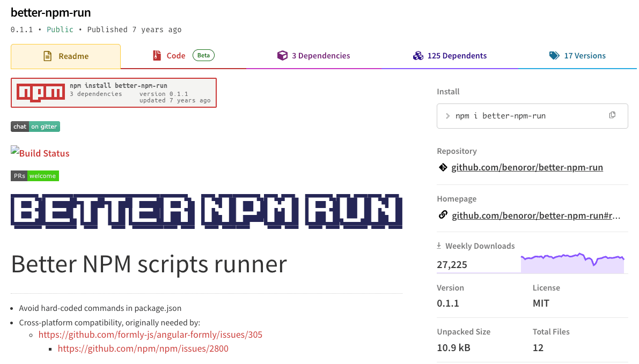Open the github.com/benoror/better-npm-run repository link
The height and width of the screenshot is (364, 639).
coord(527,167)
